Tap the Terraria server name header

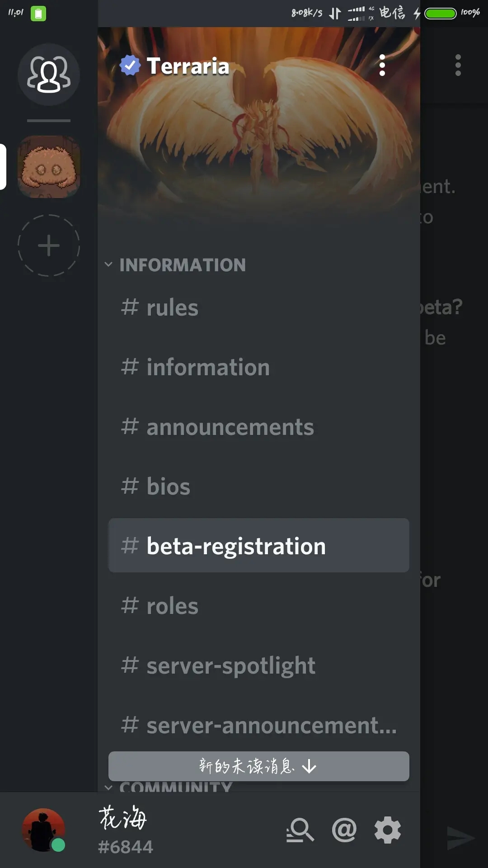188,66
